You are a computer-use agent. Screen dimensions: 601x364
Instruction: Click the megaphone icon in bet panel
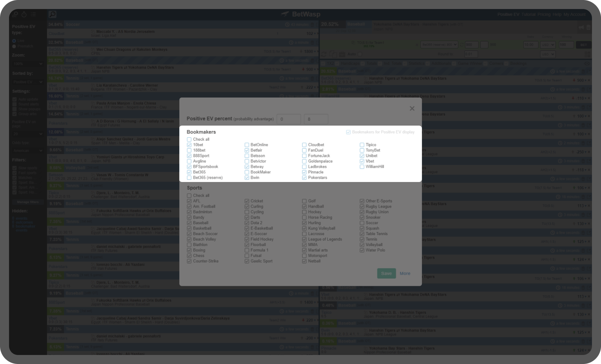tap(581, 27)
